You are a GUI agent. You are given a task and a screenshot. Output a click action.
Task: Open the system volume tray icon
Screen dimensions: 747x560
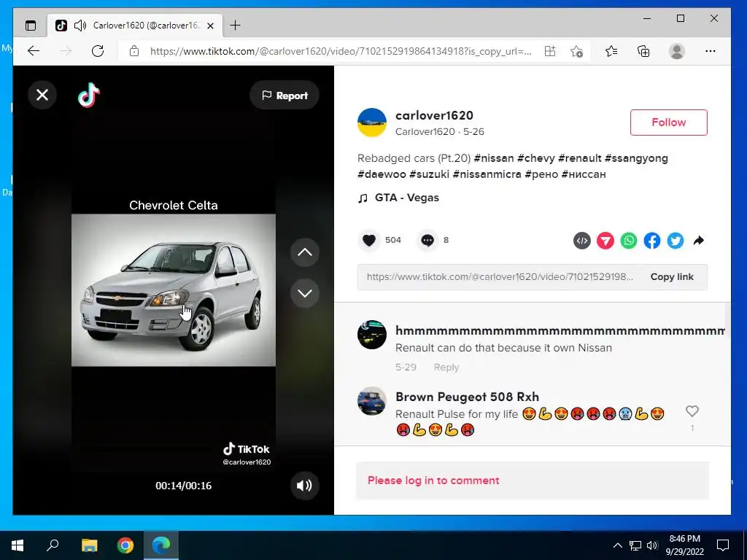652,545
